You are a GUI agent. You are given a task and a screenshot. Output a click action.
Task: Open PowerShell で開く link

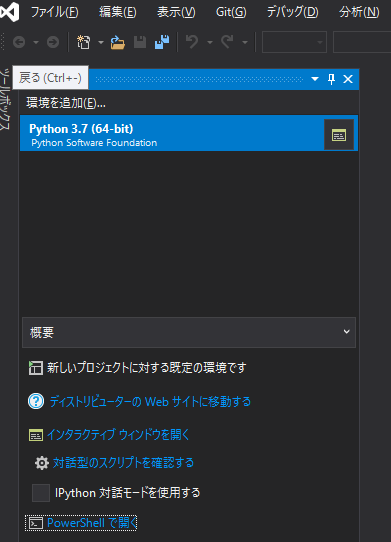(x=92, y=523)
